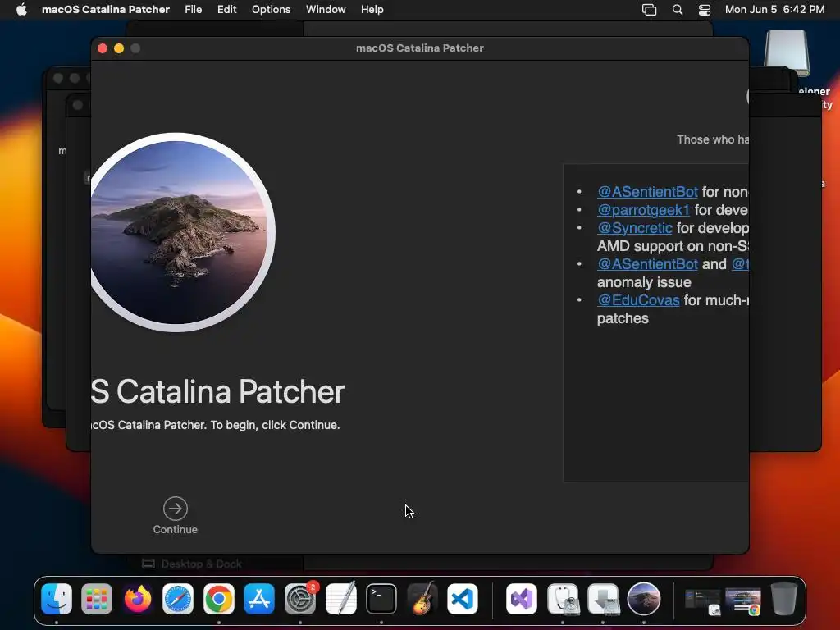Open the Help menu
This screenshot has height=630, width=840.
point(372,10)
